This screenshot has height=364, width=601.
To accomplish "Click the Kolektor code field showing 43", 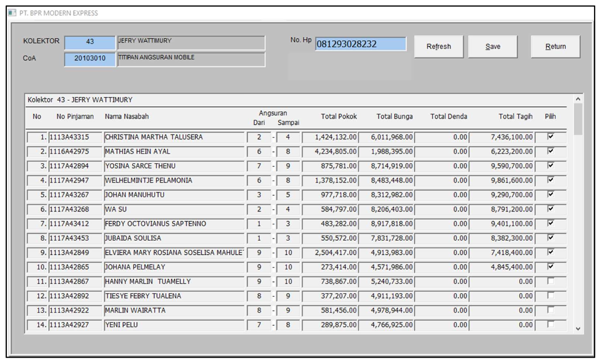I will coord(90,43).
